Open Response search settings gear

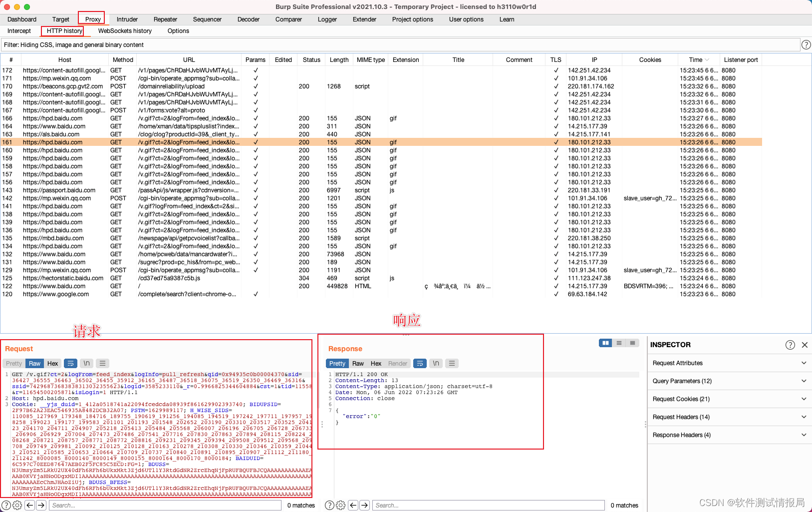(x=341, y=506)
